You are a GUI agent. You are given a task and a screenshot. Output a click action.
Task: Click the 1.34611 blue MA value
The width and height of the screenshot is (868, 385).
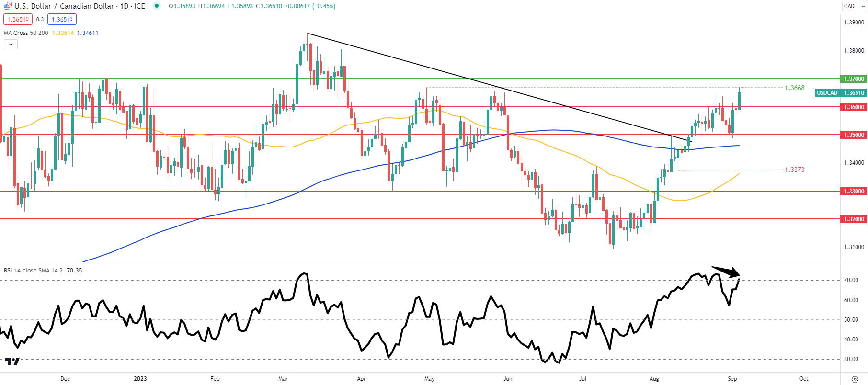(x=88, y=33)
